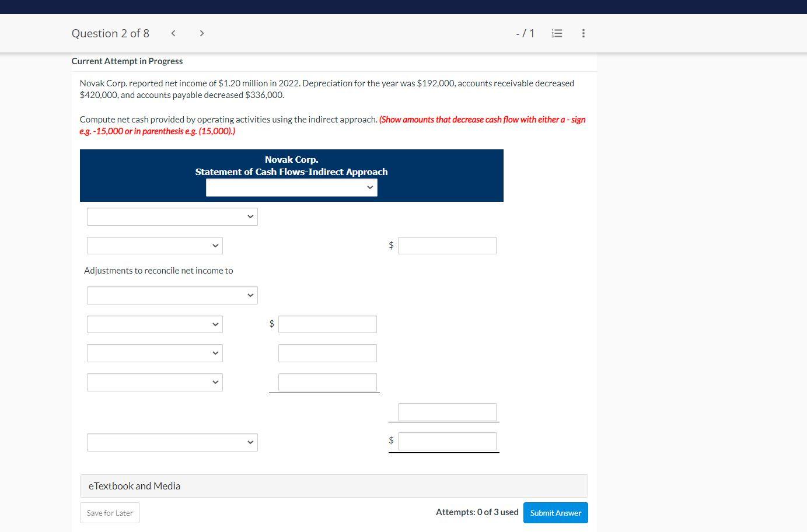Open the question list icon
This screenshot has height=532, width=807.
tap(557, 33)
